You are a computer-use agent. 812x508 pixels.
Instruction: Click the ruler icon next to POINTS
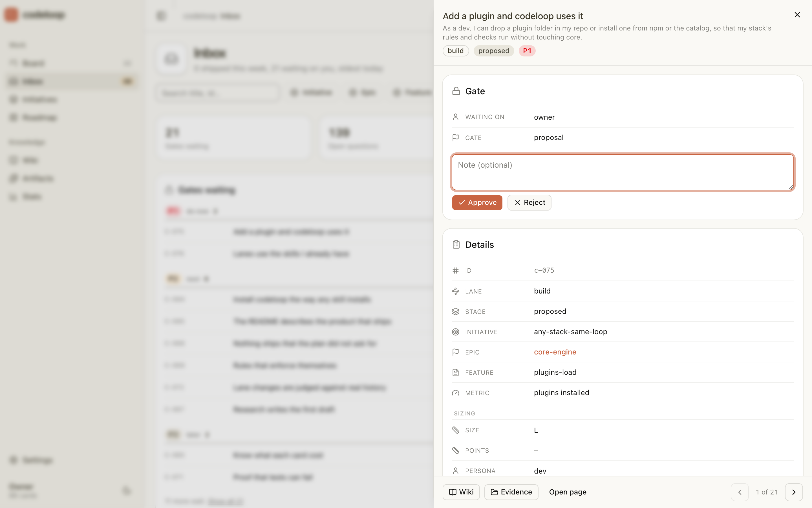[x=456, y=450]
